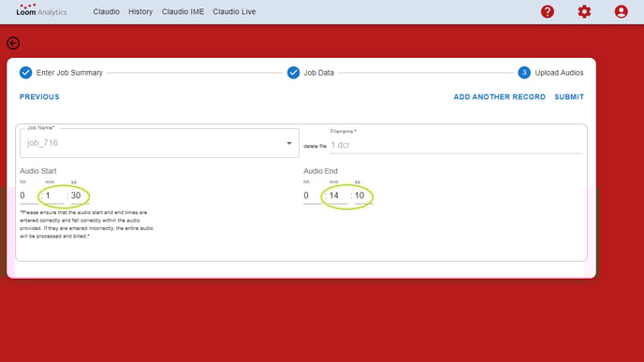Screen dimensions: 644x362
Task: Expand the Job Name dropdown arrow
Action: [289, 143]
